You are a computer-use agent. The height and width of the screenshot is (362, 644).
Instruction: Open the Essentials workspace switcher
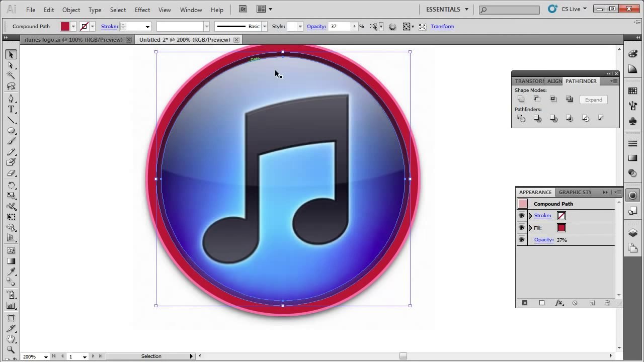point(447,9)
